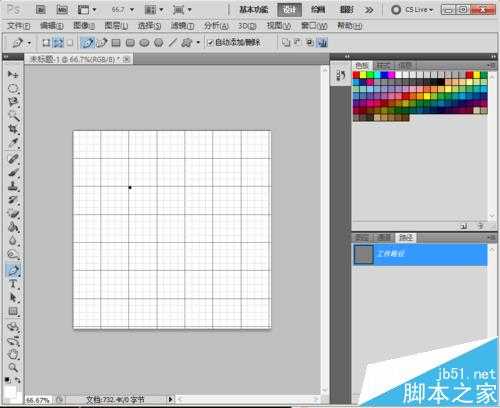
Task: Enable Paths mode in options bar
Action: (x=58, y=43)
